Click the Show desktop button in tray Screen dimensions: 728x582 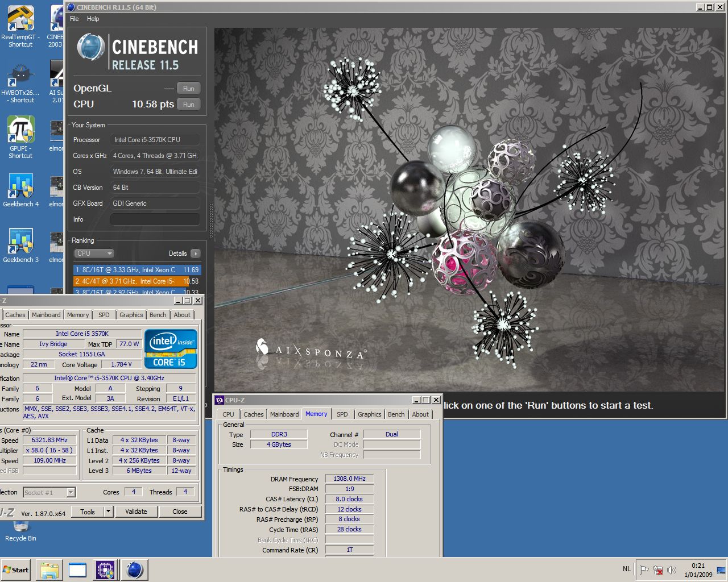coord(721,570)
